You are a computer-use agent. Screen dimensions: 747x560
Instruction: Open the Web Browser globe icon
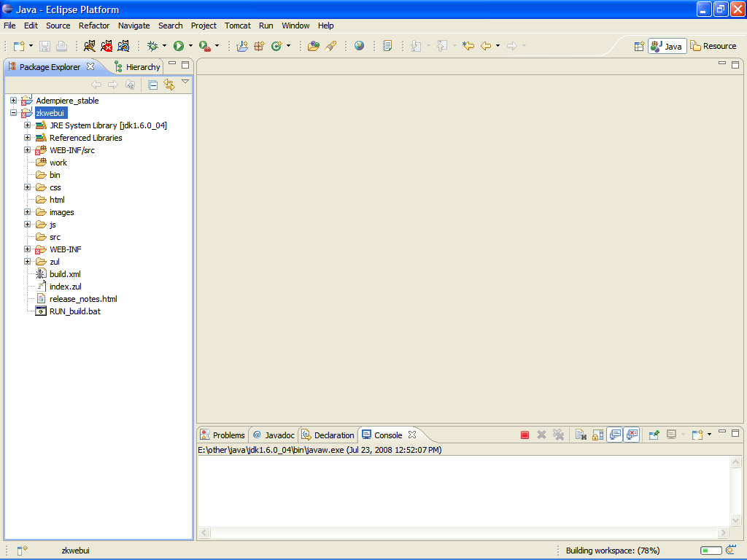[x=359, y=46]
